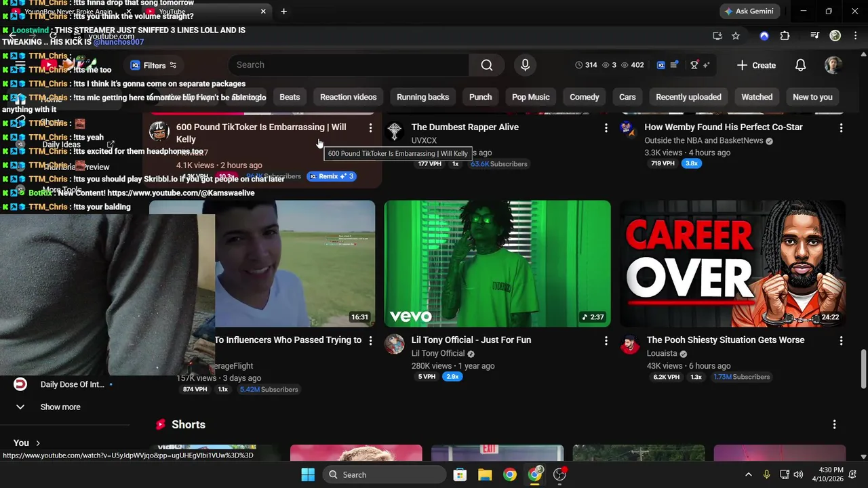Select the Reaction videos filter chip
This screenshot has height=488, width=868.
(348, 97)
